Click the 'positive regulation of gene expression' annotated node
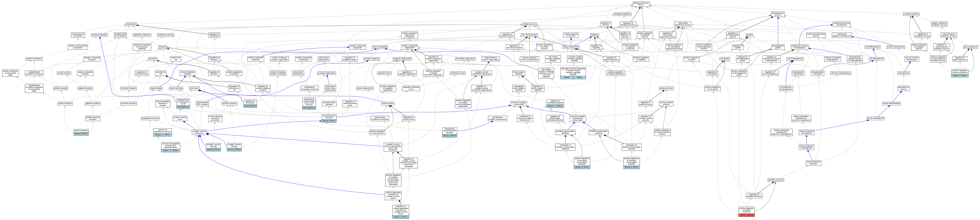Image resolution: width=980 pixels, height=220 pixels. point(960,73)
